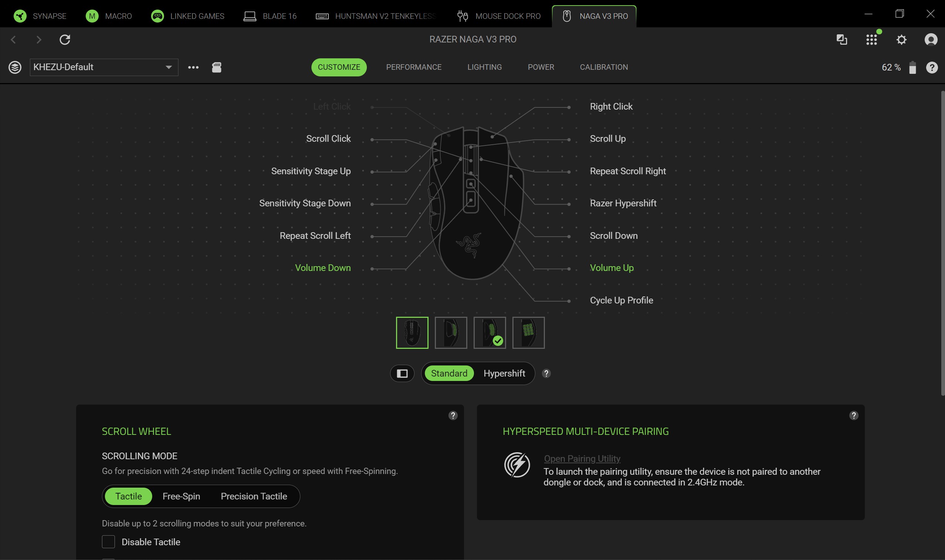Open the Linked Games tab
The height and width of the screenshot is (560, 945).
[187, 16]
